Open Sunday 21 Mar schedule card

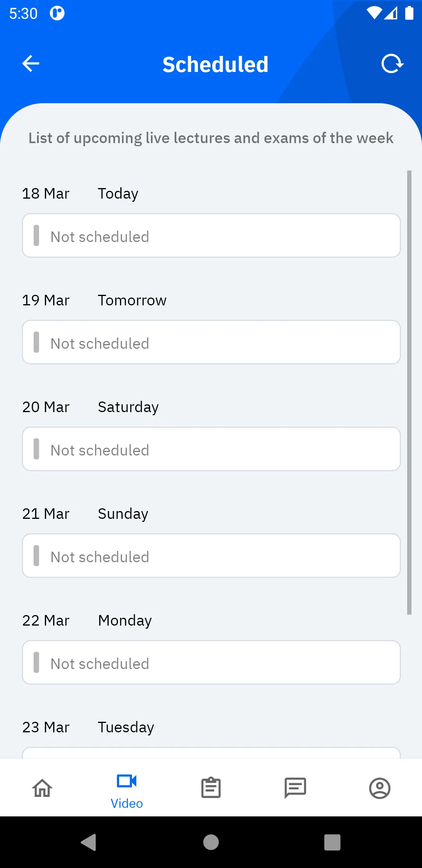(211, 556)
